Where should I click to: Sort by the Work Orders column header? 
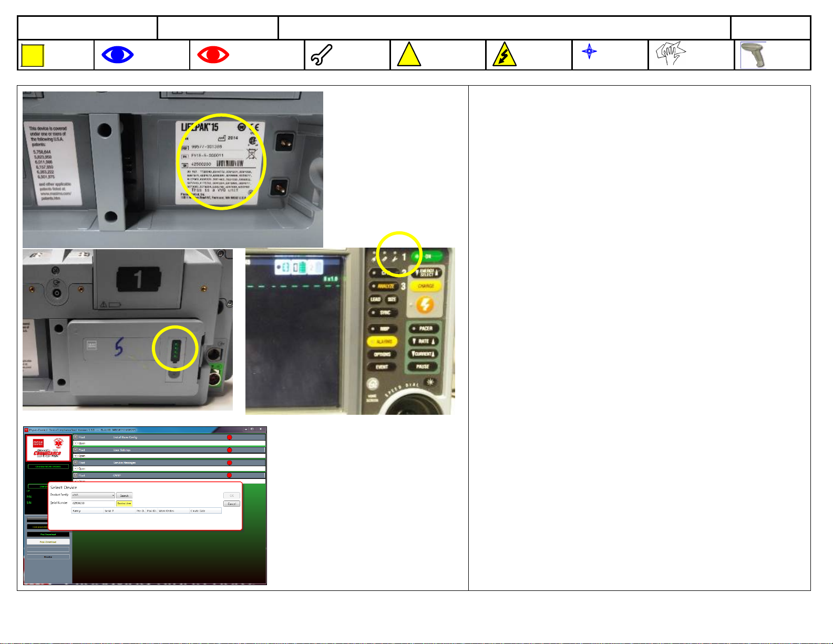point(173,511)
